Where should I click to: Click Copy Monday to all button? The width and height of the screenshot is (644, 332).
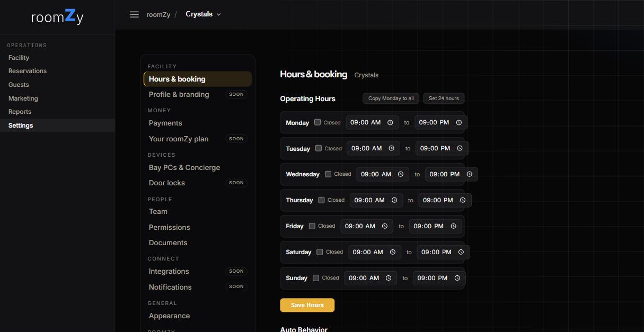tap(391, 98)
